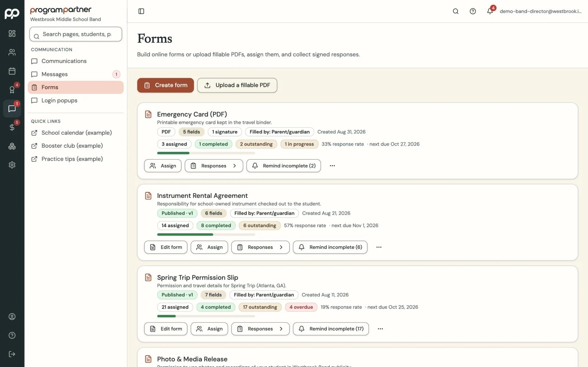Image resolution: width=588 pixels, height=367 pixels.
Task: Open more options for Instrument Rental Agreement
Action: [x=379, y=247]
